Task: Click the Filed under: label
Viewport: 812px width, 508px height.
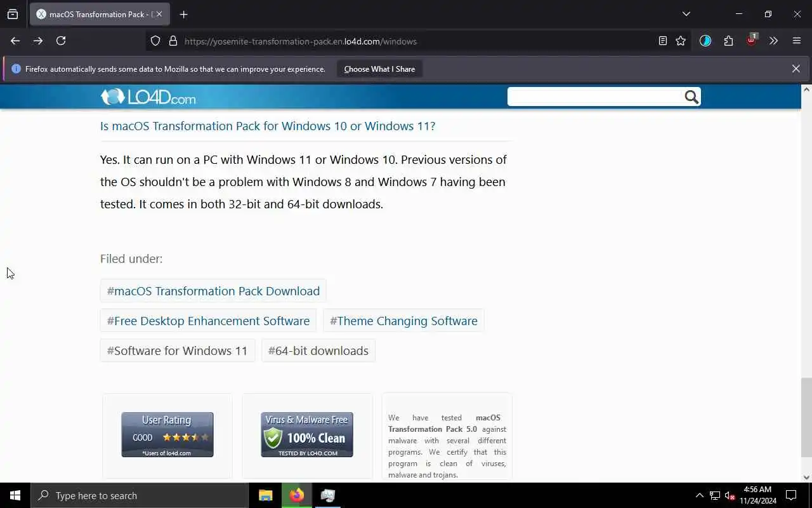Action: pyautogui.click(x=131, y=258)
